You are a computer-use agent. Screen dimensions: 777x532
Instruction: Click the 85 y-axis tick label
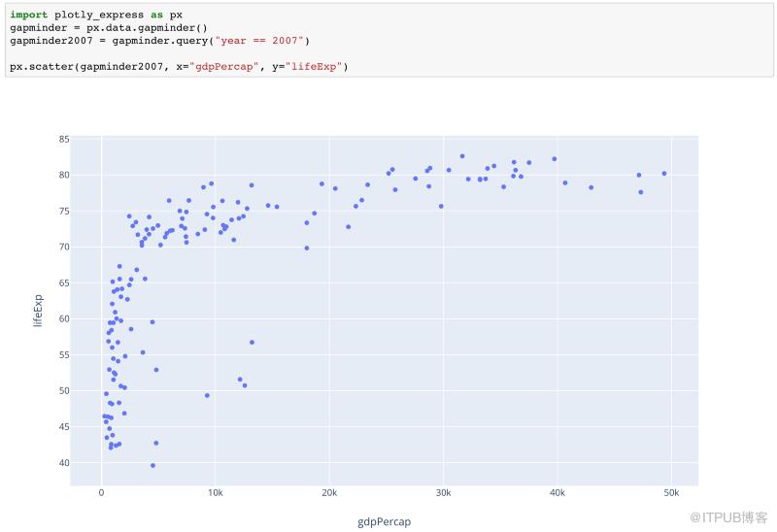pos(64,139)
